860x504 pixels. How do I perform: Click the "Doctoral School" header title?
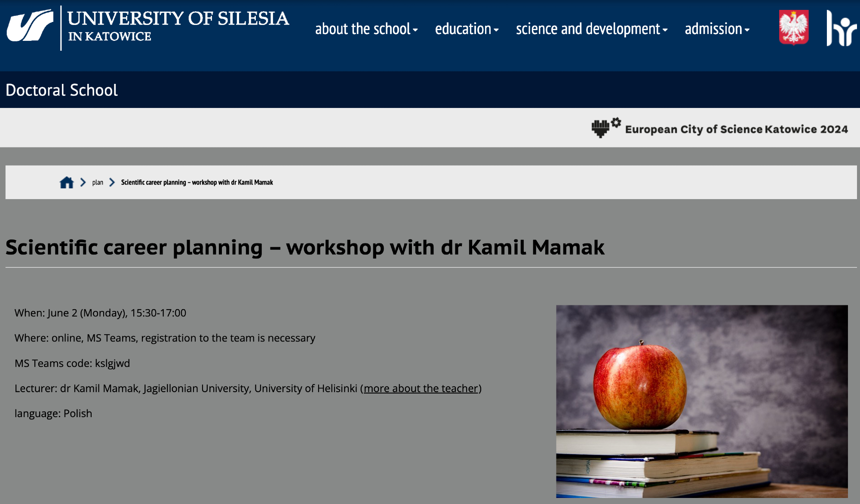tap(61, 90)
